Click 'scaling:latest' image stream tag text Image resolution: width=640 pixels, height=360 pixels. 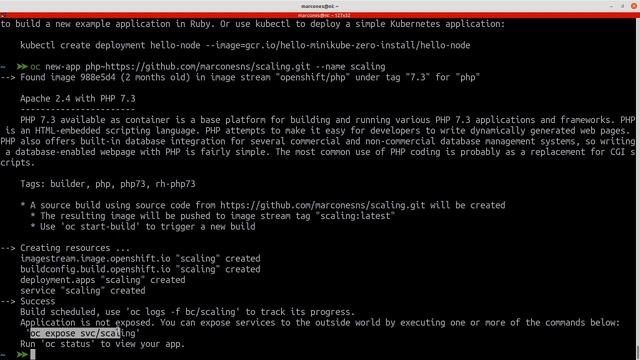(x=355, y=216)
